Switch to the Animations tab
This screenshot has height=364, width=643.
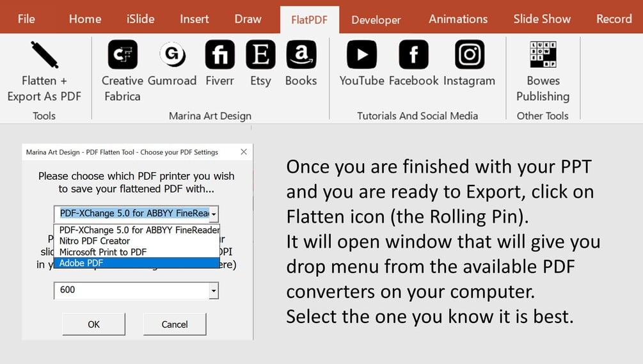(x=458, y=19)
